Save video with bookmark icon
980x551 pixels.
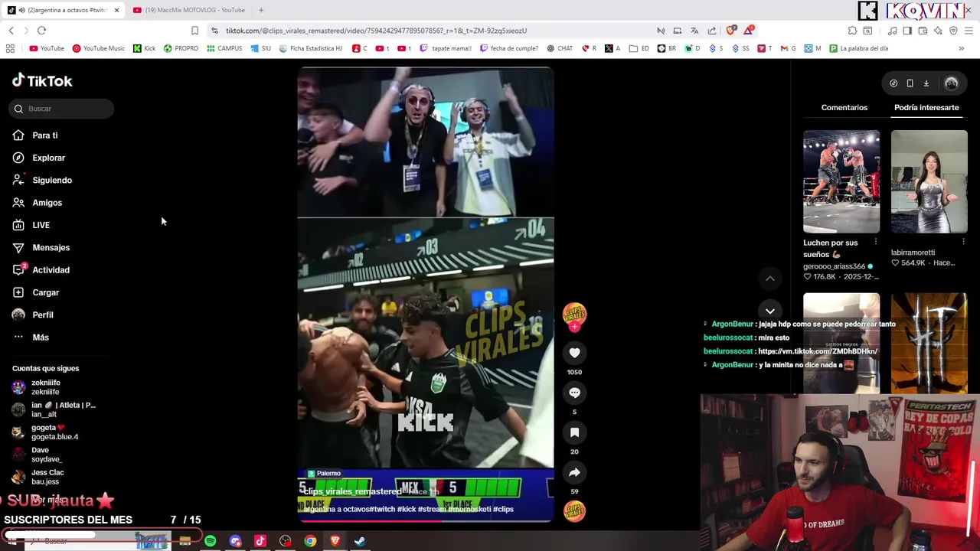[x=574, y=432]
